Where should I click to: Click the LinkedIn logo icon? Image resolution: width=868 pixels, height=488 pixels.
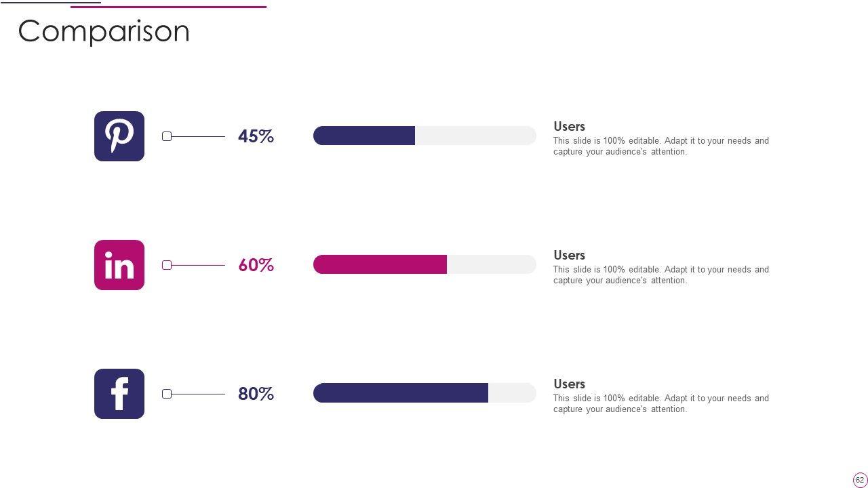click(119, 265)
